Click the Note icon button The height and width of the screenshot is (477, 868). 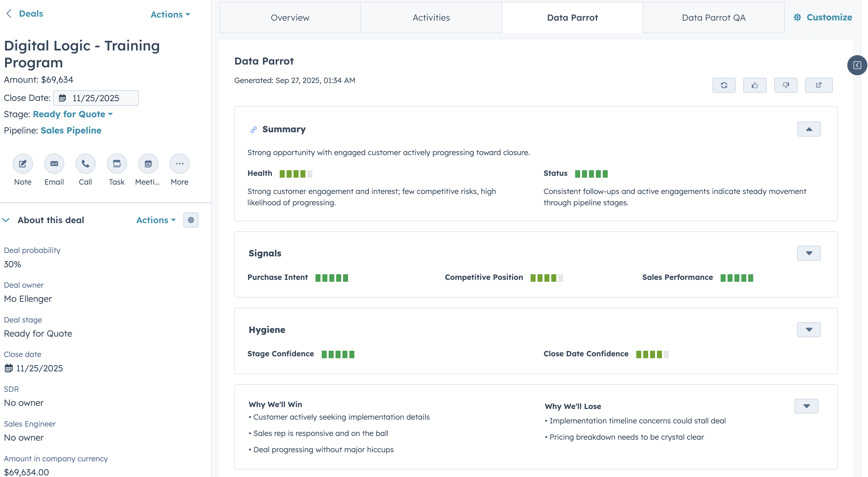pyautogui.click(x=23, y=164)
